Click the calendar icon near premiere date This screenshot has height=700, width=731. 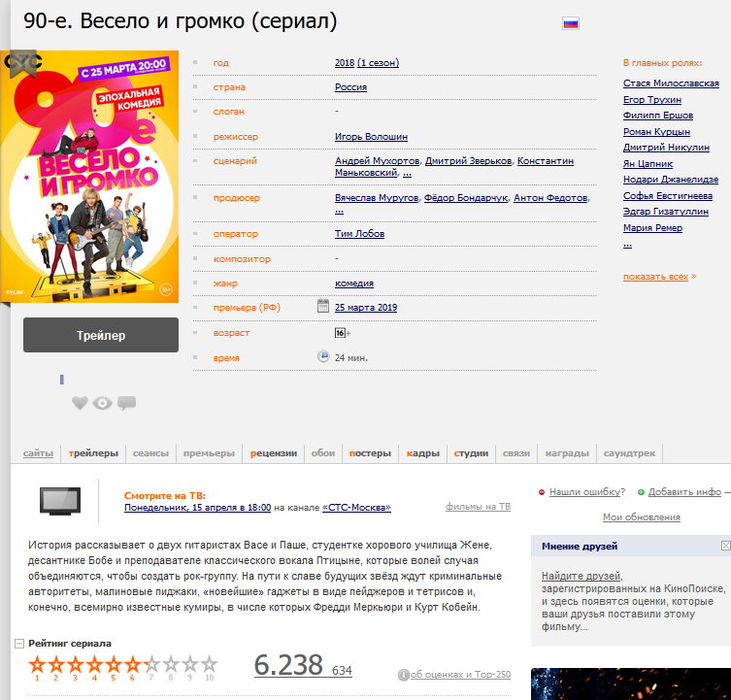pos(323,307)
